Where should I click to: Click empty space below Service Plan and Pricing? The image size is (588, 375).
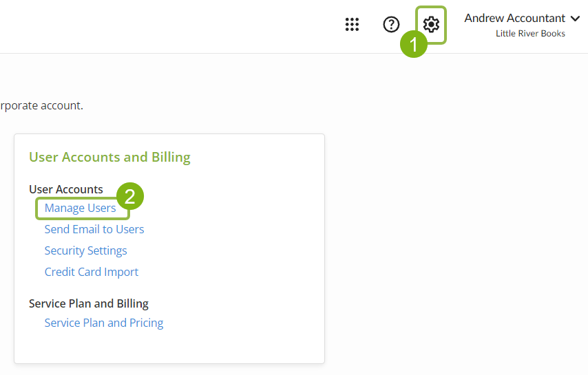point(169,346)
